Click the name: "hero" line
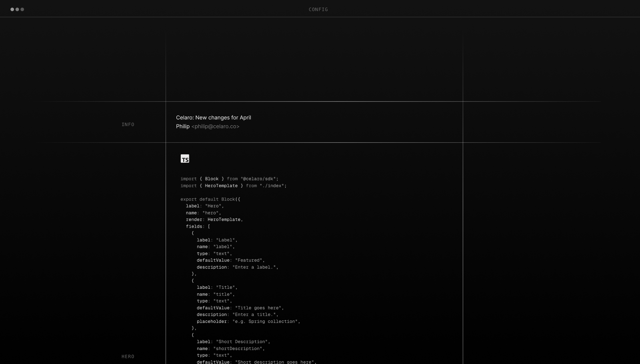The image size is (640, 364). pos(204,213)
